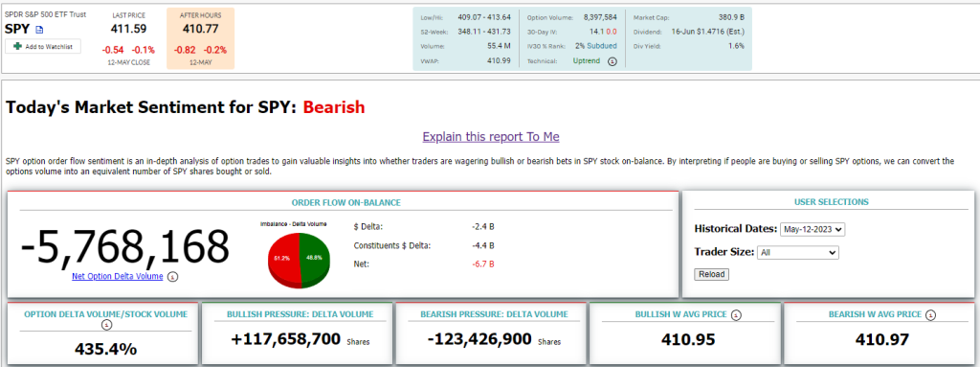This screenshot has width=980, height=367.
Task: Open info icon beside Net Option Delta Volume
Action: click(x=173, y=276)
